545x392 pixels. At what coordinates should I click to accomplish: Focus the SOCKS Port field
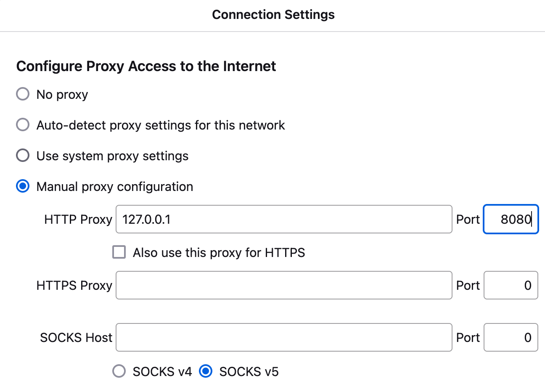[511, 337]
